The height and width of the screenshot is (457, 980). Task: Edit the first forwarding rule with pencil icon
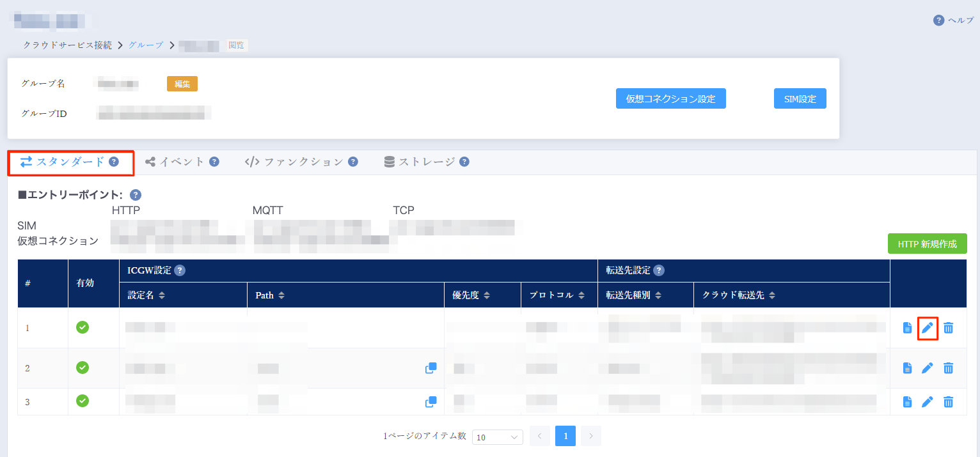[928, 328]
